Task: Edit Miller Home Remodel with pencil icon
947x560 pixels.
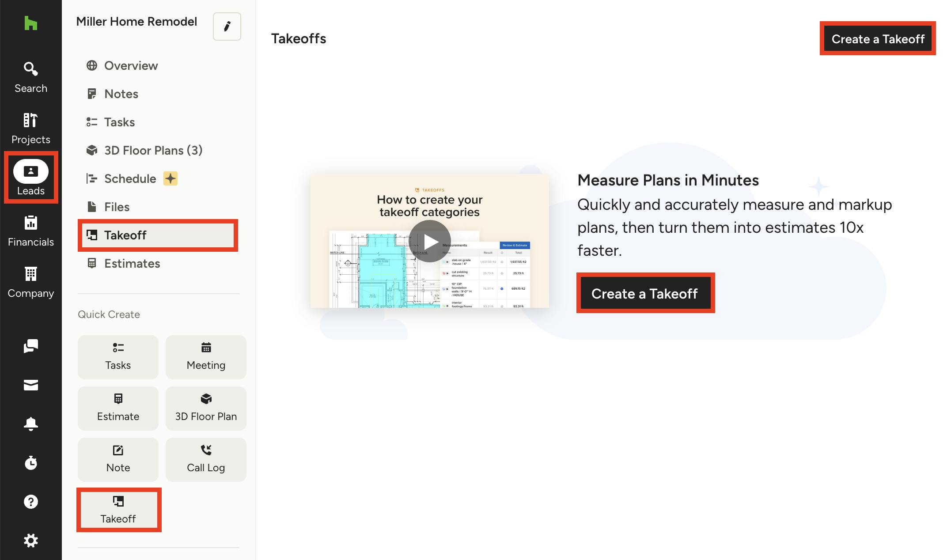Action: [227, 26]
